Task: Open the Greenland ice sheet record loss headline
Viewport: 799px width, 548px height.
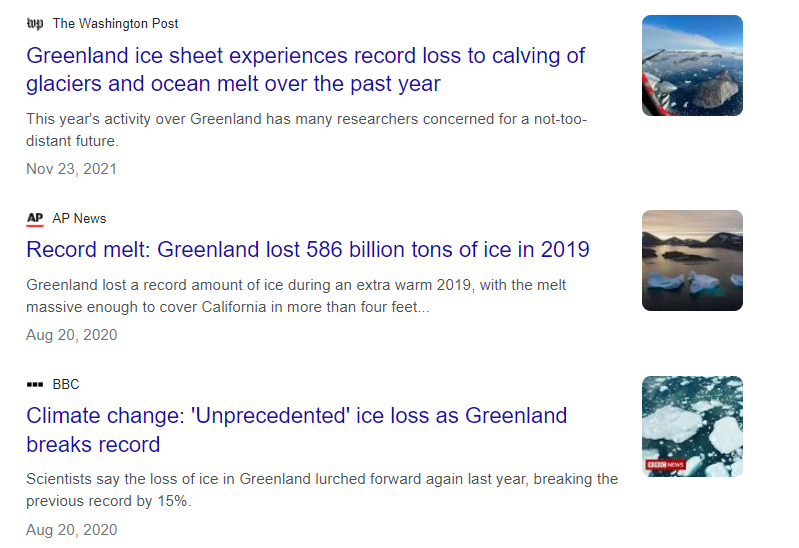Action: (x=306, y=70)
